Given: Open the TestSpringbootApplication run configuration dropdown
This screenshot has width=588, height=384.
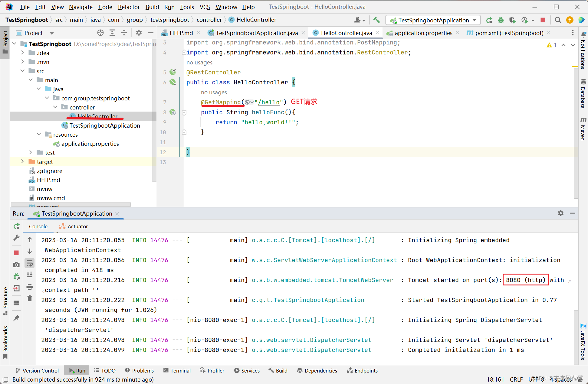Looking at the screenshot, I should tap(433, 20).
